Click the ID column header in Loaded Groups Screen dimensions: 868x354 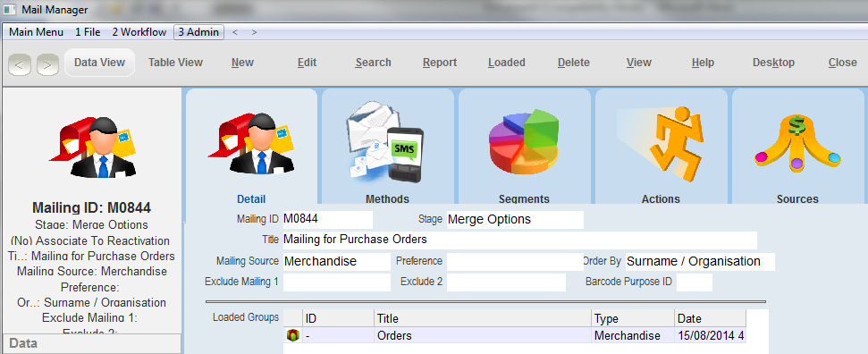pyautogui.click(x=338, y=318)
